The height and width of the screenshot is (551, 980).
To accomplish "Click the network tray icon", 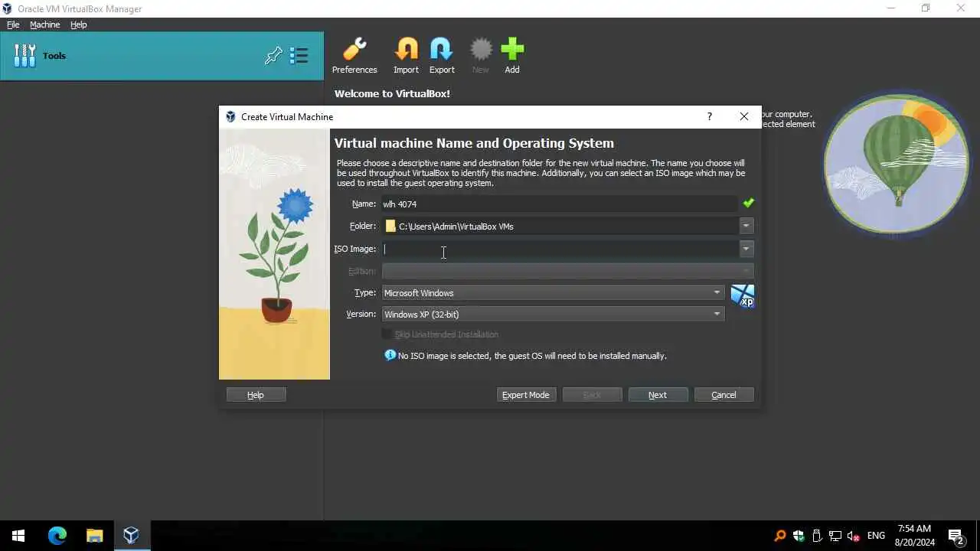I will point(835,536).
